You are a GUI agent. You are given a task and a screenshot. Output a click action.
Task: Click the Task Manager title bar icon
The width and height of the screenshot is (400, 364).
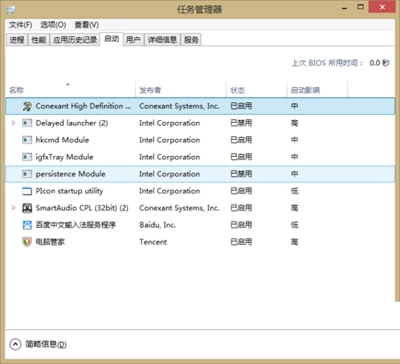[10, 9]
